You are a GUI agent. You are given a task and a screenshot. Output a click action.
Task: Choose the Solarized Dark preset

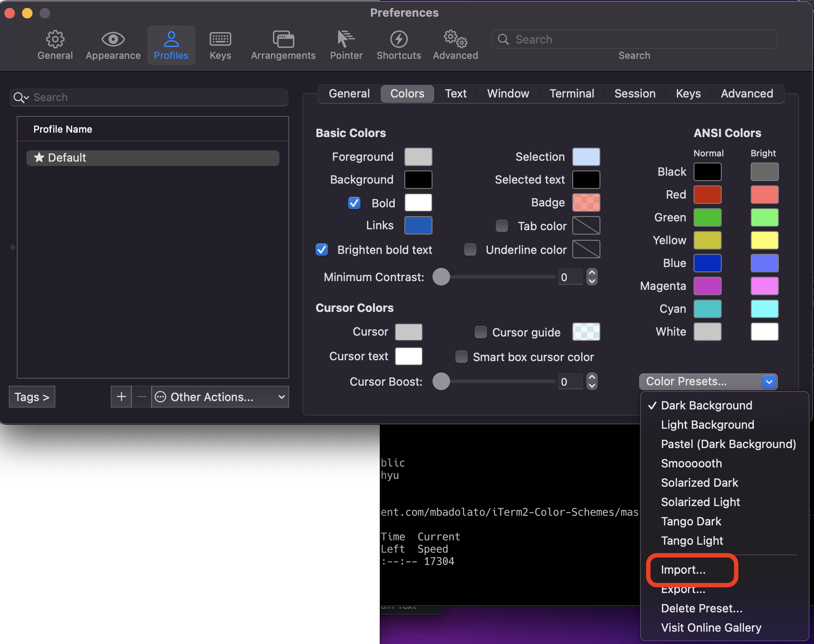click(x=724, y=483)
